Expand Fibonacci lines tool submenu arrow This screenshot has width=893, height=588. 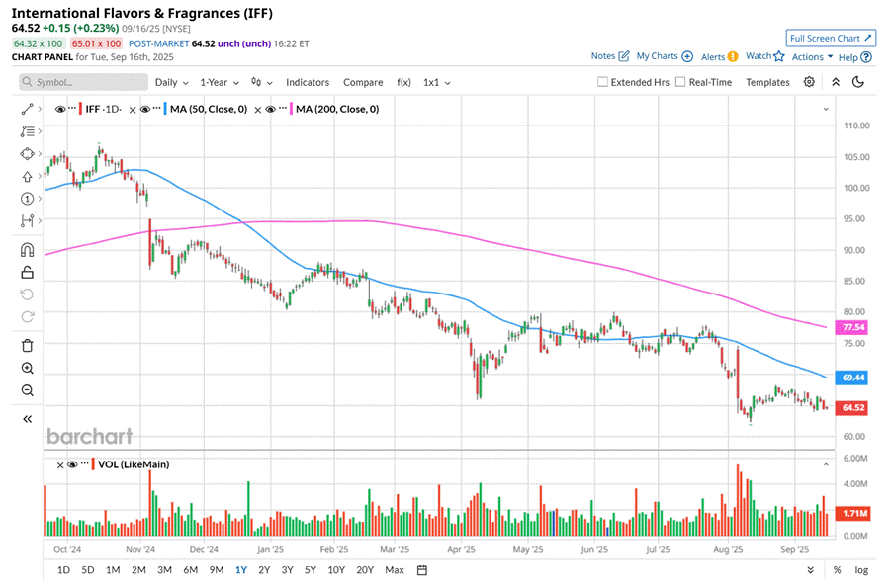pos(40,131)
